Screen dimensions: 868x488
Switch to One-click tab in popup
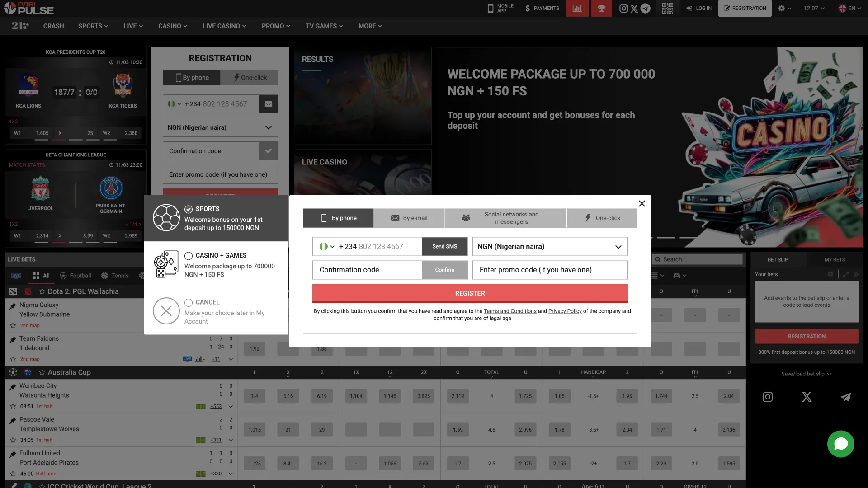click(602, 218)
